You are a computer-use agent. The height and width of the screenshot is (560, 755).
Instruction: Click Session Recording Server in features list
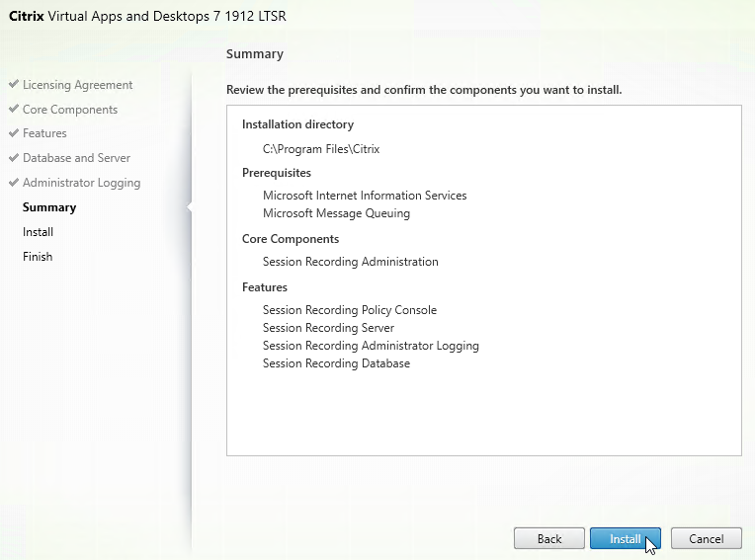(x=328, y=328)
